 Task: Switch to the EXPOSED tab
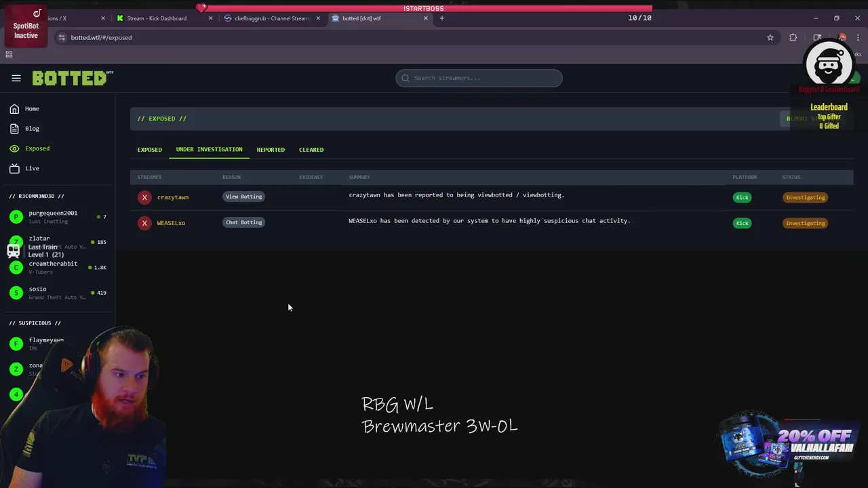[x=150, y=150]
